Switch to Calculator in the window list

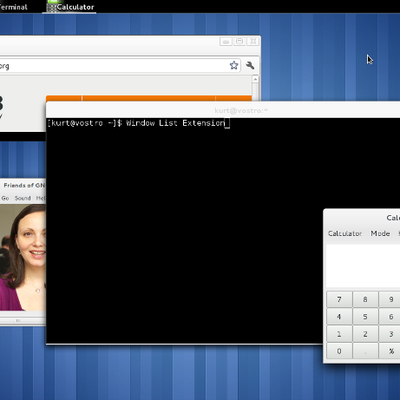coord(70,7)
